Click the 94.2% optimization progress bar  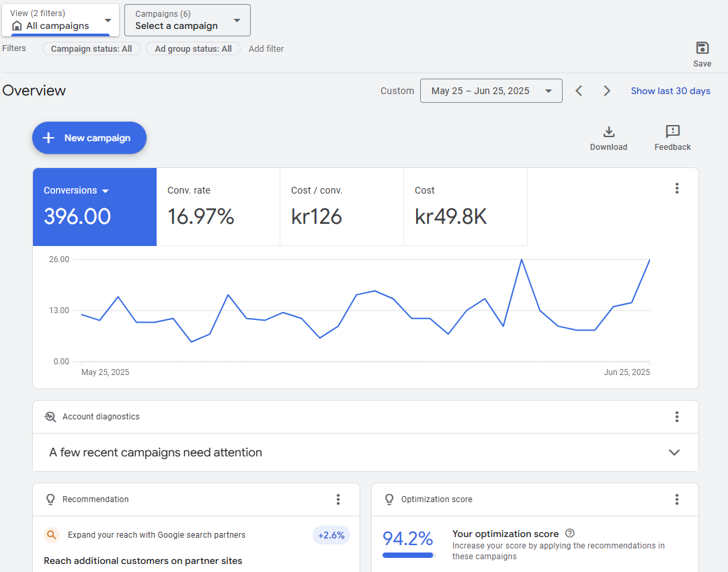click(x=409, y=555)
